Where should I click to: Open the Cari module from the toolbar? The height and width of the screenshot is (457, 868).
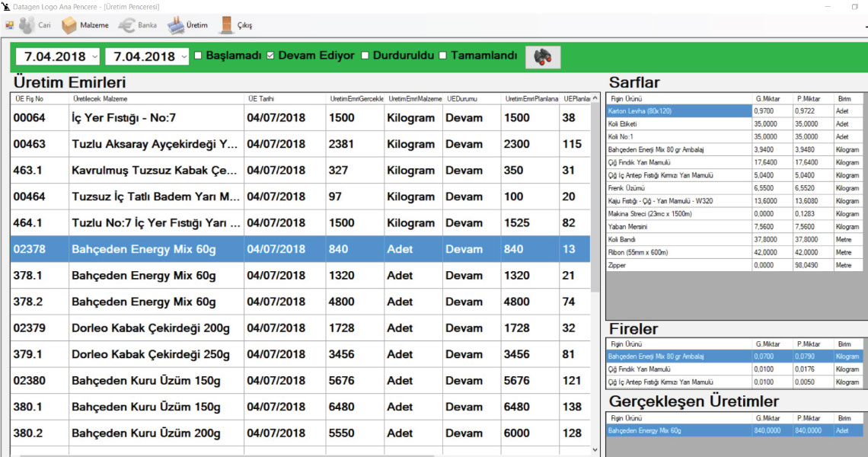[35, 25]
